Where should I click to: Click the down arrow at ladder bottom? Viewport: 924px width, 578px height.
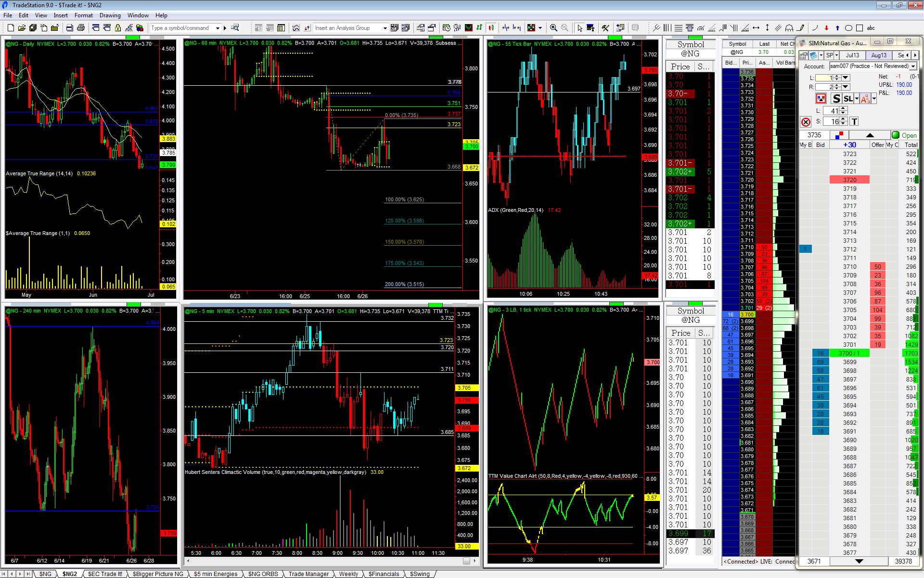click(859, 561)
